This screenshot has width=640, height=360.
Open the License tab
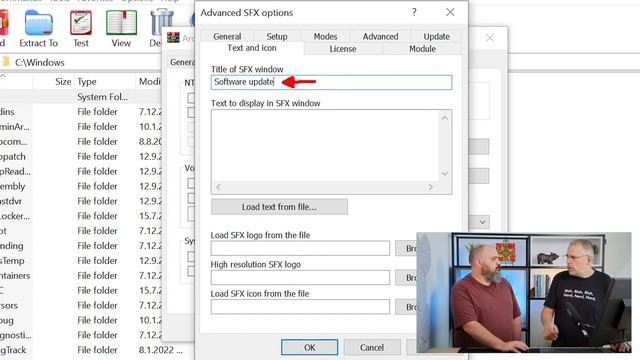point(343,49)
